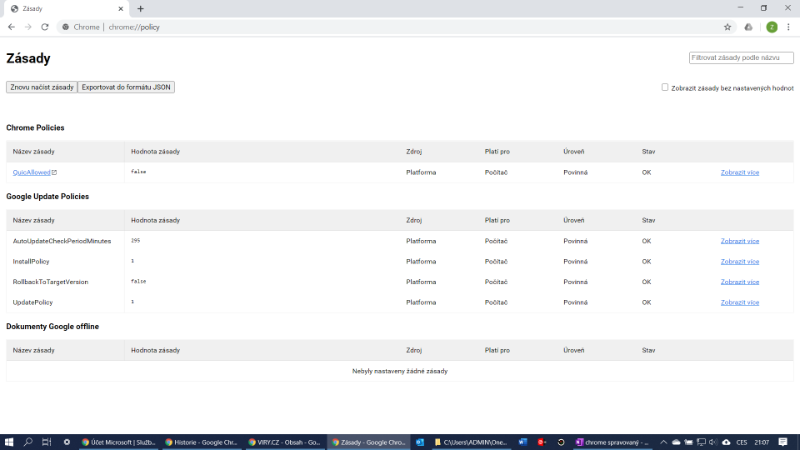Viewport: 800px width, 450px height.
Task: Select the Zásady browser tab
Action: tap(66, 9)
